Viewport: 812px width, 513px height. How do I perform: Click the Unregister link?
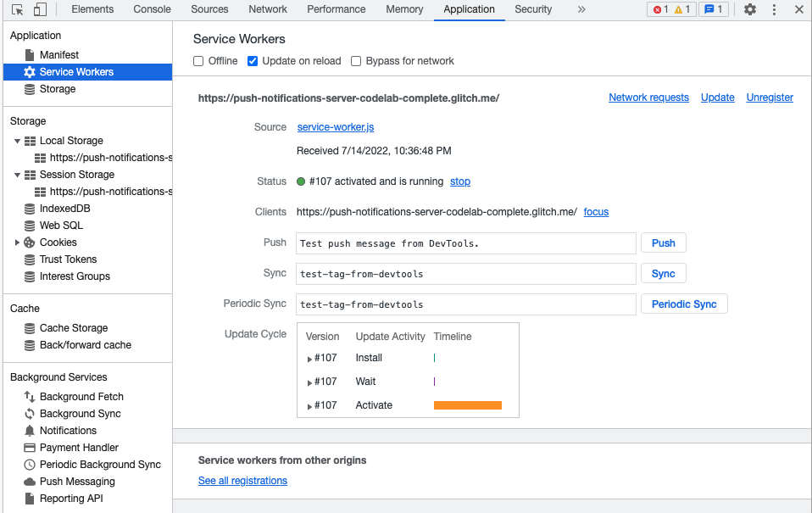tap(770, 98)
